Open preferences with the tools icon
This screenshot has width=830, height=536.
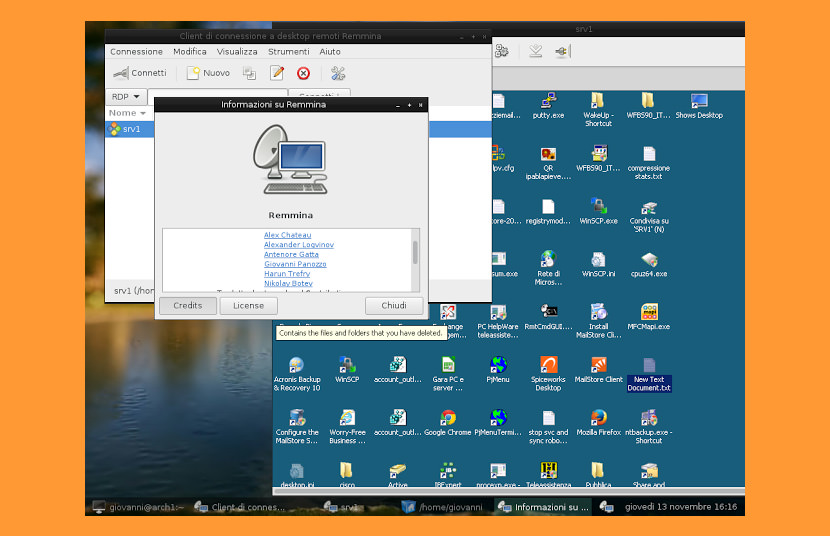[x=338, y=73]
